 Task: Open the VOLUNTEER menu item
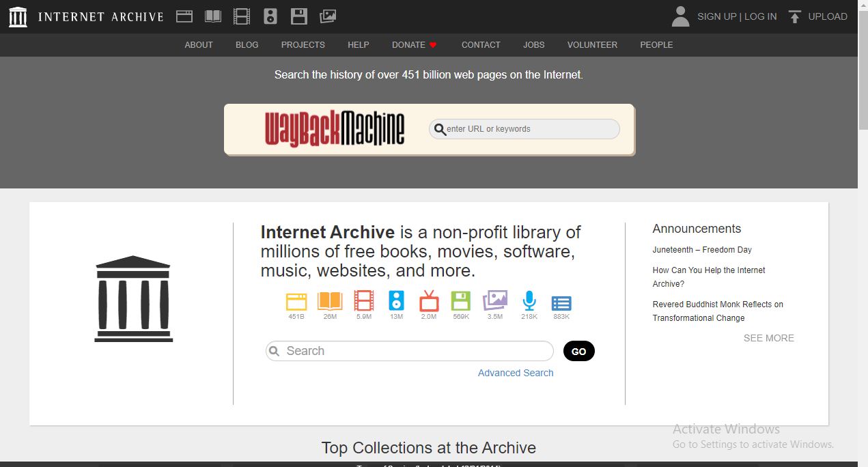[x=592, y=44]
